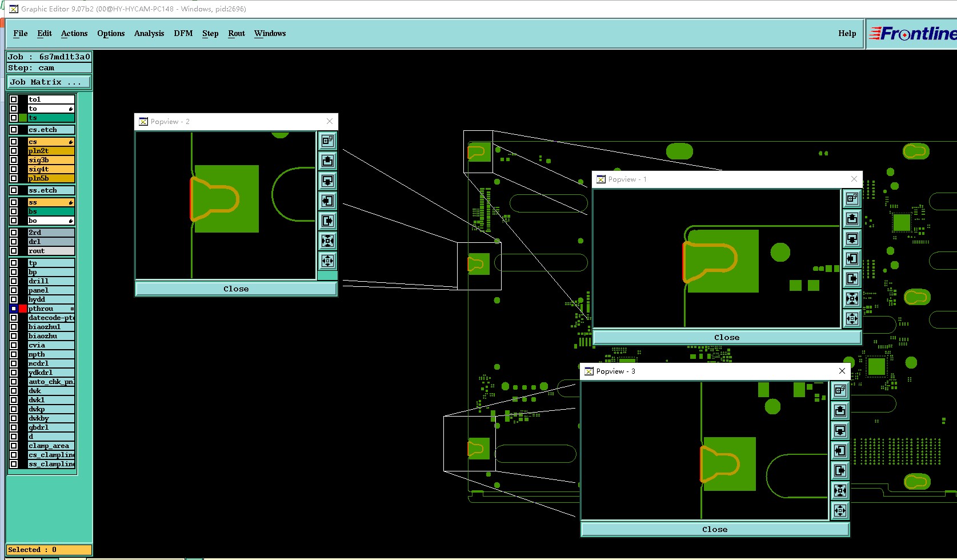Toggle display checkbox for layer pln2t
The height and width of the screenshot is (560, 957).
click(14, 151)
